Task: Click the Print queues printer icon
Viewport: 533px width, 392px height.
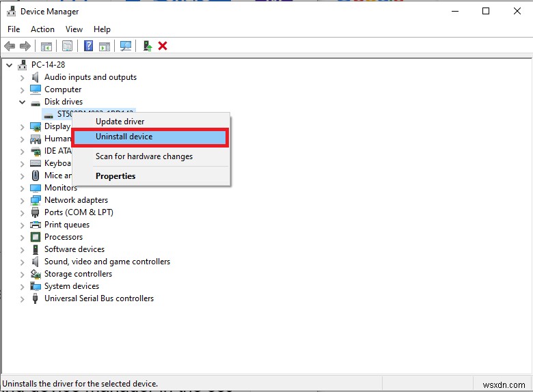Action: (36, 225)
